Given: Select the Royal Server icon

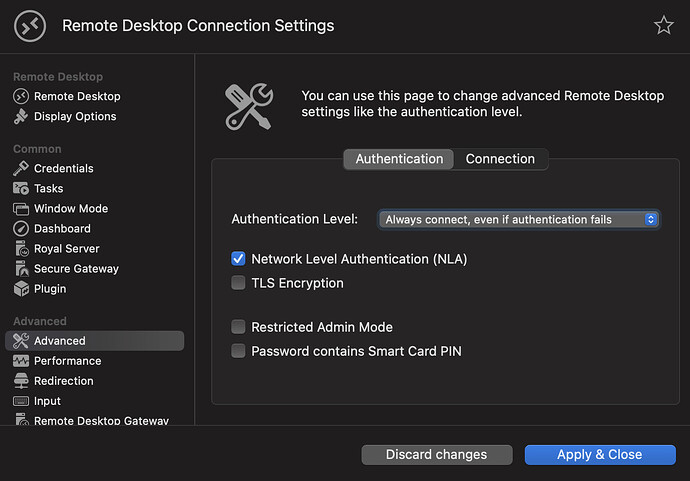Looking at the screenshot, I should [21, 249].
